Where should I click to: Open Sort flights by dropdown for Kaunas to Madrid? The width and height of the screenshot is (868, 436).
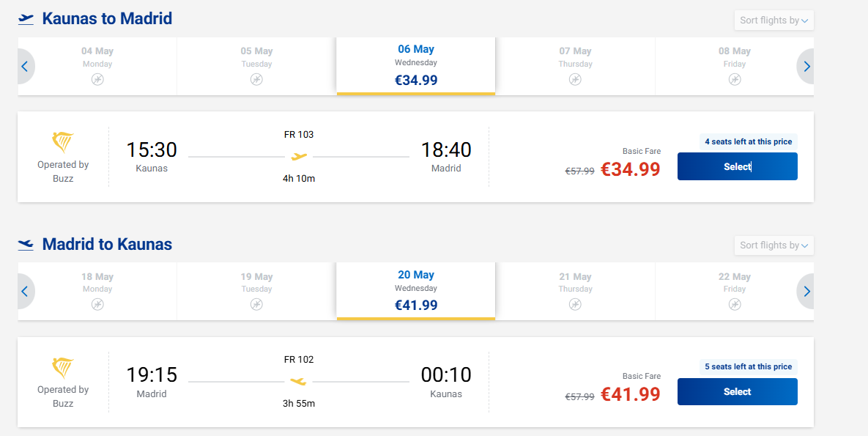coord(774,21)
